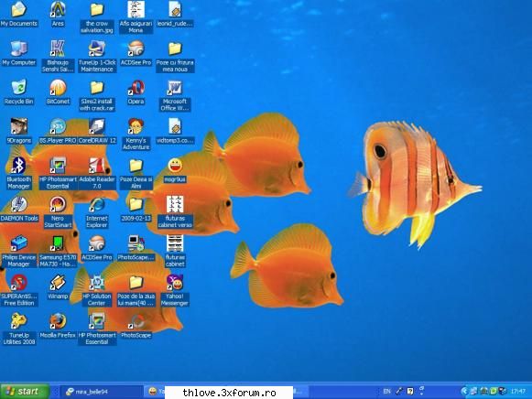532x399 pixels.
Task: Click the SUPERAntiSpyware Free Edition icon
Action: [x=18, y=290]
